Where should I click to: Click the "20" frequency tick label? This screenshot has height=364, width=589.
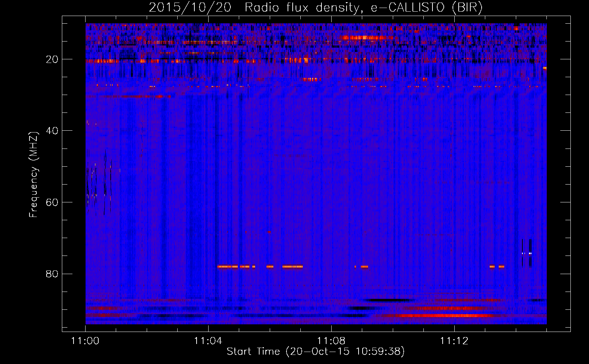(x=52, y=59)
